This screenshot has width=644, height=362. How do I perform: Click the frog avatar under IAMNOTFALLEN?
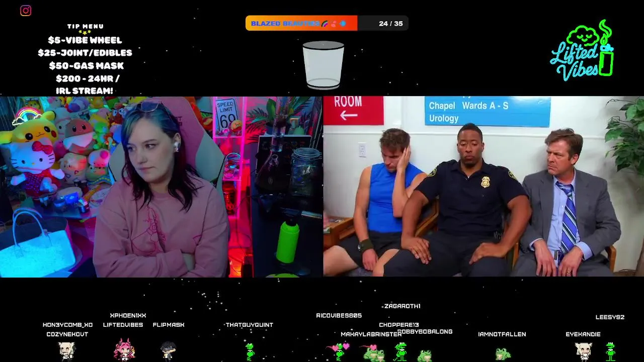point(503,354)
